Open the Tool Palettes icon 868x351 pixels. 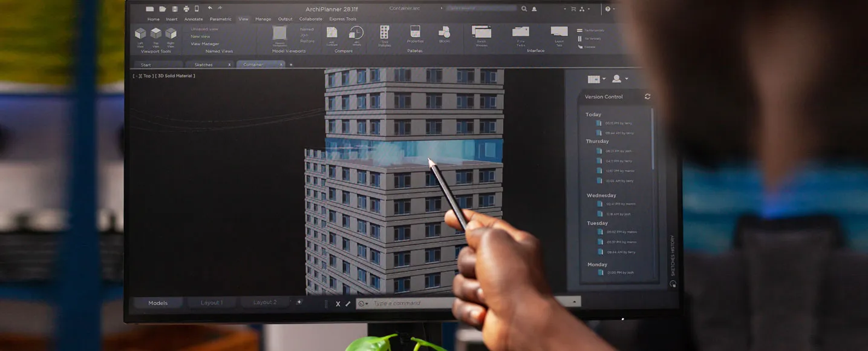click(384, 33)
